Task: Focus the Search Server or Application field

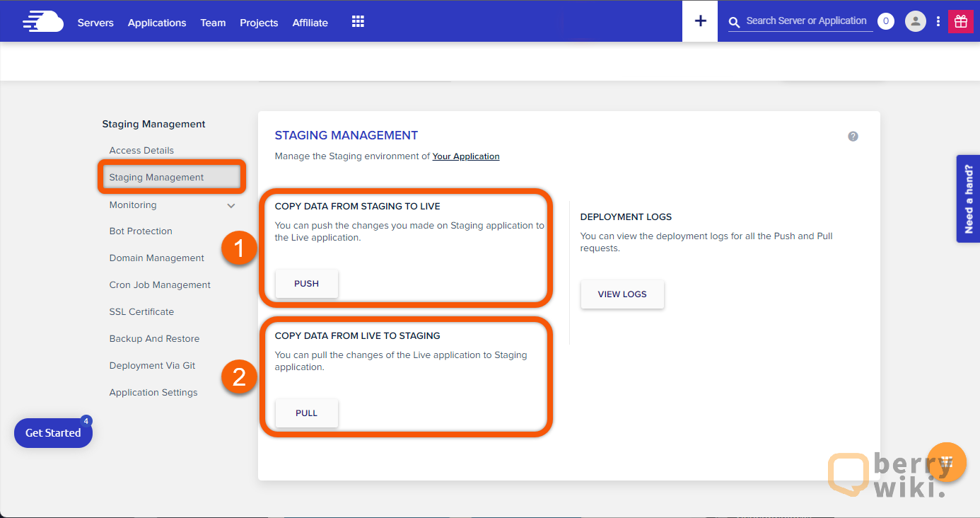Action: [x=807, y=21]
